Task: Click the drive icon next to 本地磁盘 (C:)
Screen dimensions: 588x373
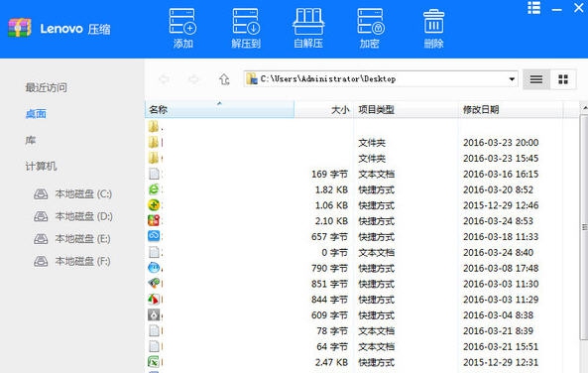Action: (x=41, y=194)
